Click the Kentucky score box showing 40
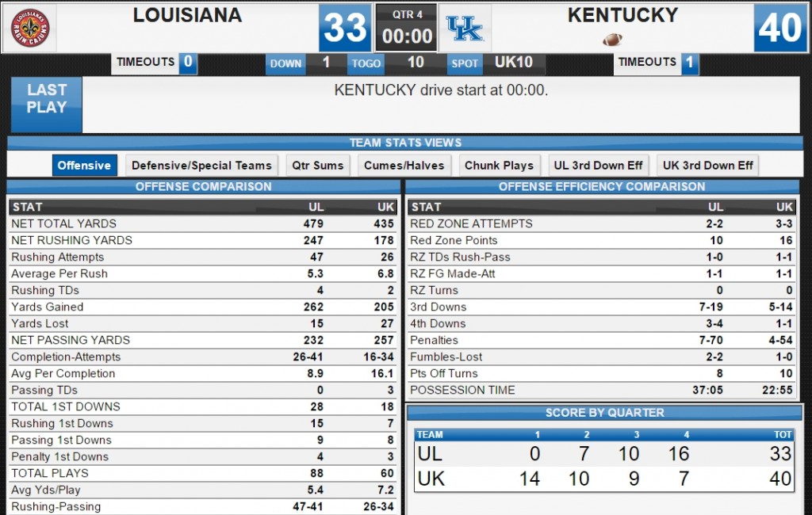The image size is (812, 515). (x=780, y=28)
